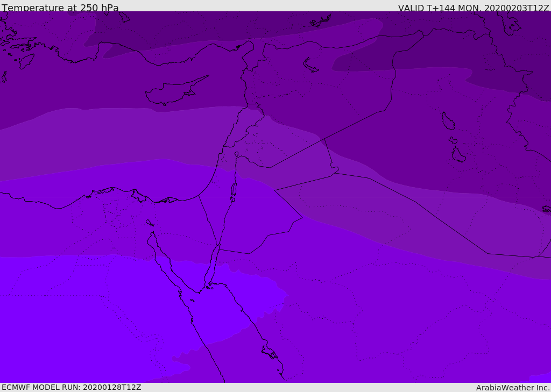Image resolution: width=551 pixels, height=392 pixels.
Task: Click the Sea of Galilee outline
Action: point(236,154)
